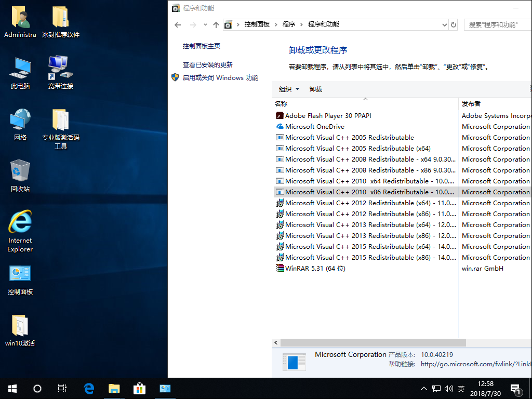This screenshot has width=532, height=399.
Task: Open 控制面板 desktop icon
Action: click(20, 280)
